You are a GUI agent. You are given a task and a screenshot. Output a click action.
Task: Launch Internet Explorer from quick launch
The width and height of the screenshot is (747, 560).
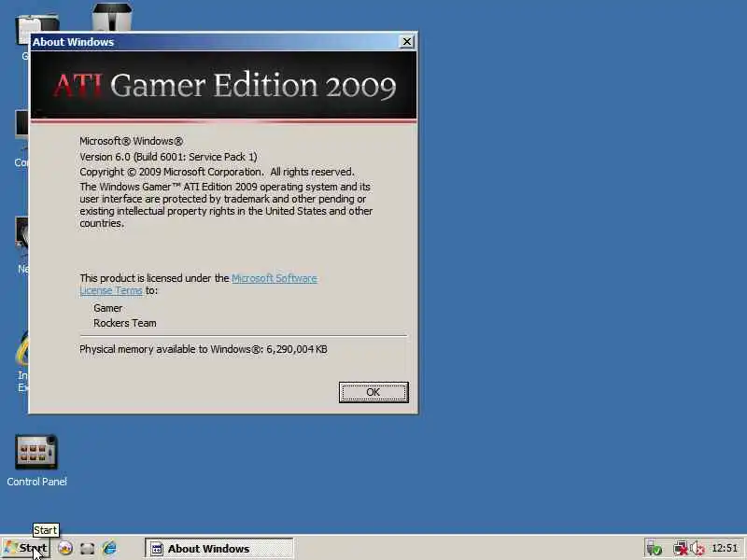[x=109, y=548]
